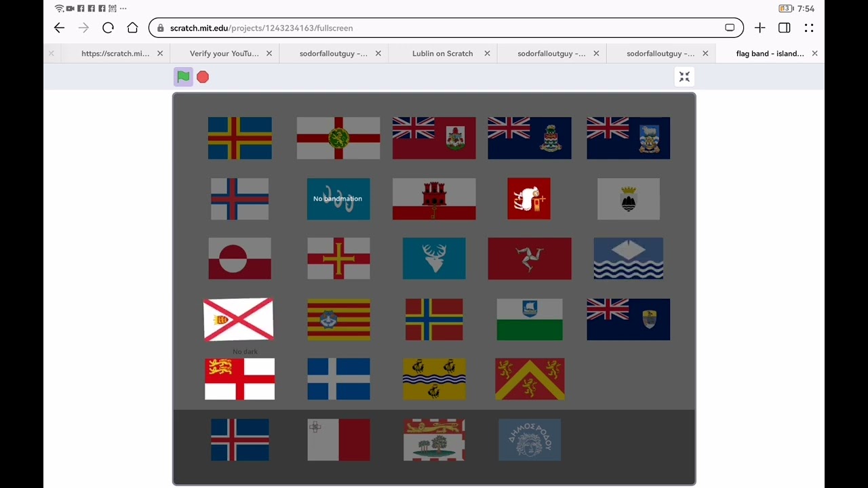
Task: Click the scratch.mit.edu address bar
Action: pos(446,28)
